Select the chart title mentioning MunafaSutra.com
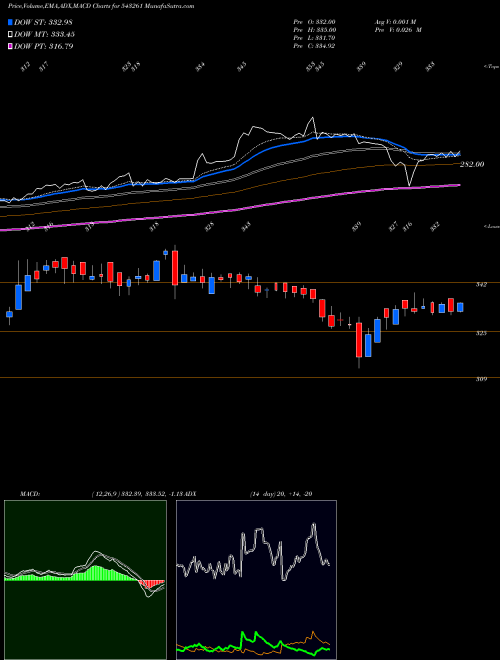 pyautogui.click(x=101, y=7)
